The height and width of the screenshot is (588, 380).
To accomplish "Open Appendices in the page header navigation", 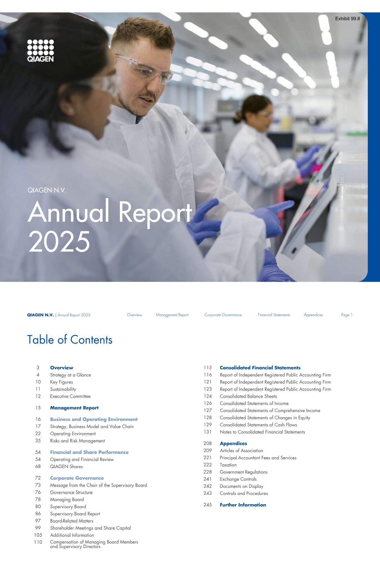I will point(313,315).
